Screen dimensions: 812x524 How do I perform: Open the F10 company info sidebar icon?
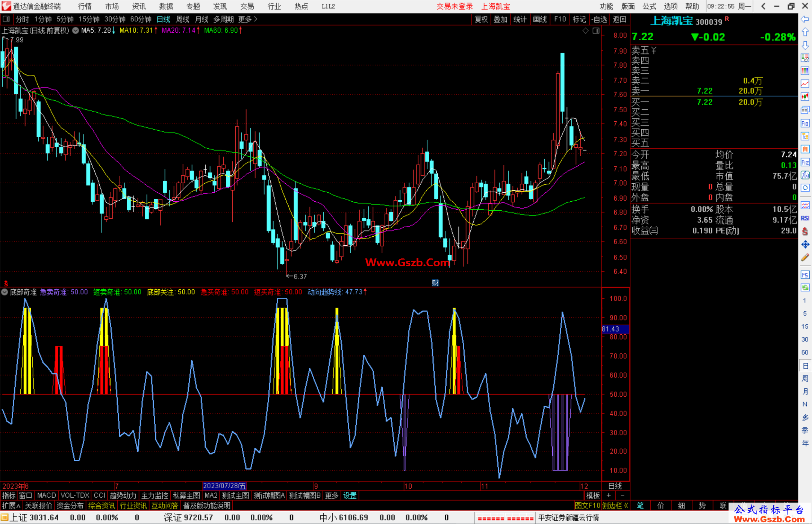click(805, 123)
